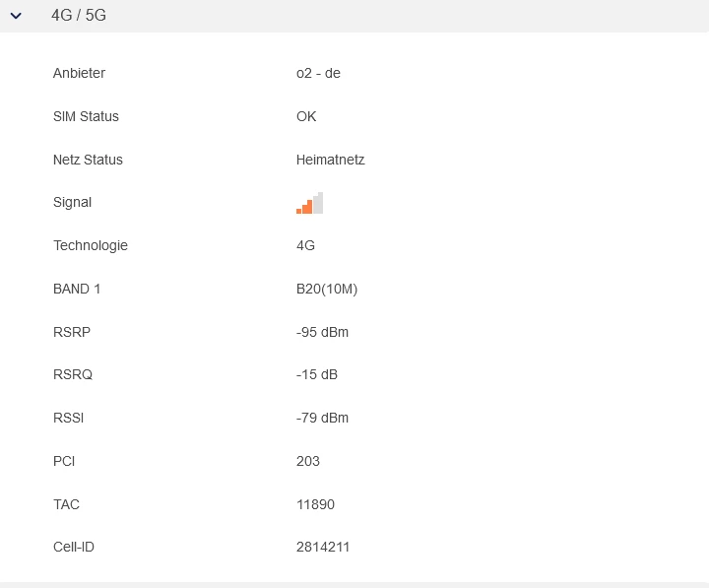Click the Cell-ID value 2814211
The height and width of the screenshot is (588, 709).
323,547
